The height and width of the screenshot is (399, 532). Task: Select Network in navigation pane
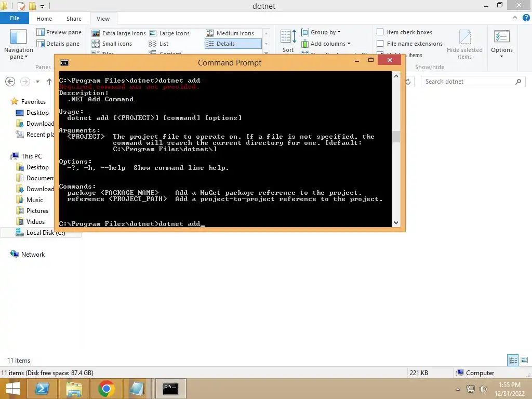click(28, 255)
